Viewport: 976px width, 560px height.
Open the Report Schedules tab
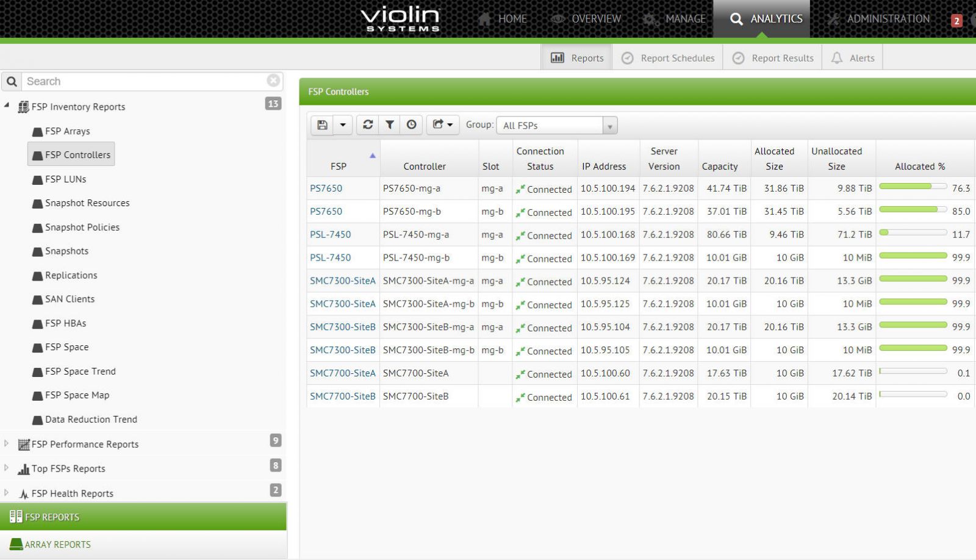pos(668,57)
